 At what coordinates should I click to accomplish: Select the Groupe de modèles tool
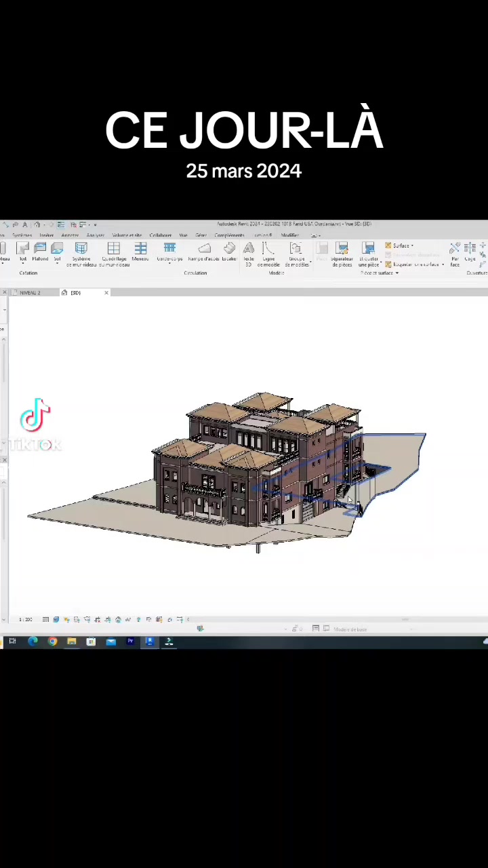pos(296,254)
